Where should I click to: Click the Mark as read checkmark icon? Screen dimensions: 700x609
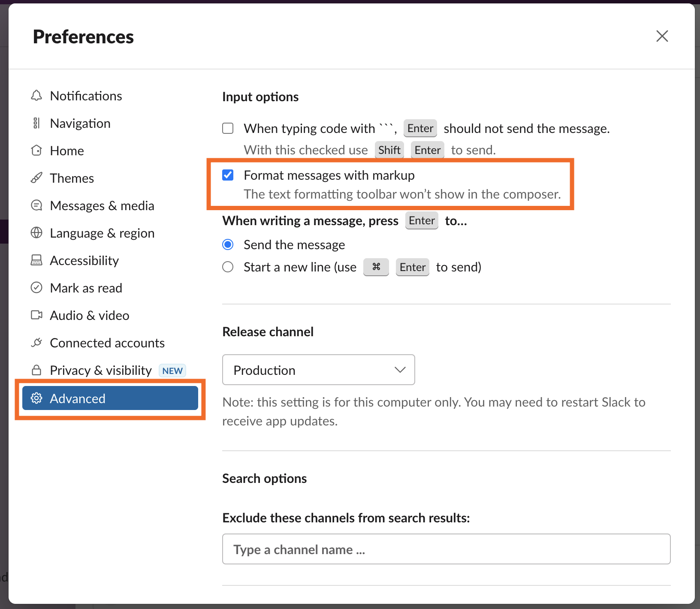tap(36, 288)
